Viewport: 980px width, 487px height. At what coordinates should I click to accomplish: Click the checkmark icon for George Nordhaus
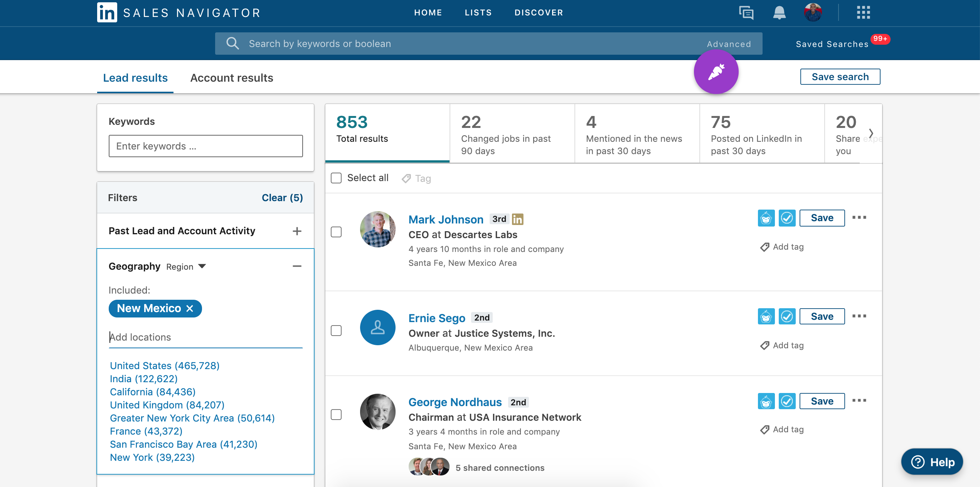[787, 401]
